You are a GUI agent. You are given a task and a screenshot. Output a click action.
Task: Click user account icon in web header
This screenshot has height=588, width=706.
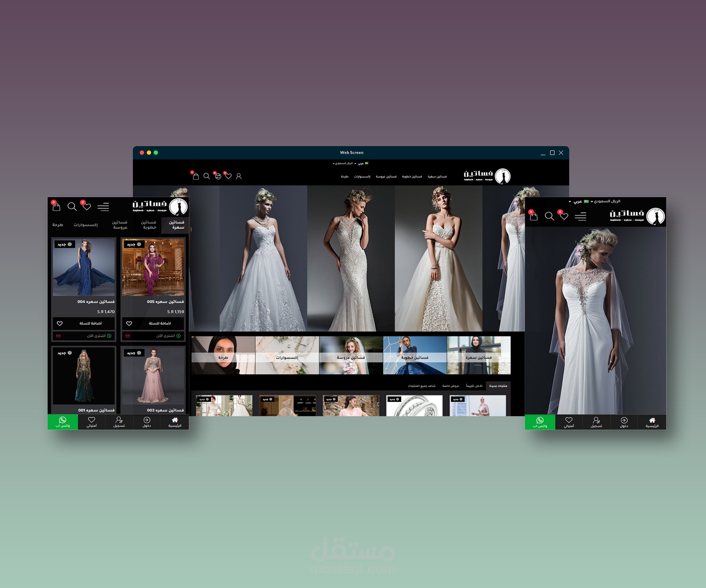coord(239,176)
